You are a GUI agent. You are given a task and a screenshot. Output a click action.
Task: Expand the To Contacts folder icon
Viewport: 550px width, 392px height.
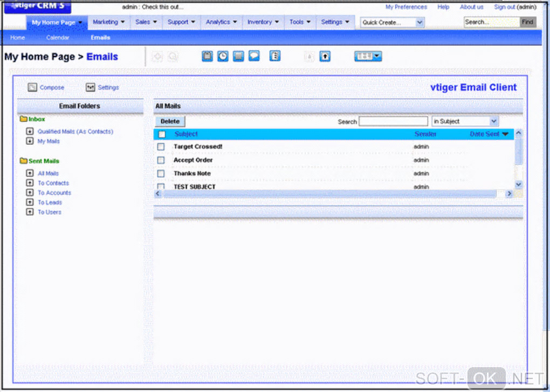click(30, 183)
